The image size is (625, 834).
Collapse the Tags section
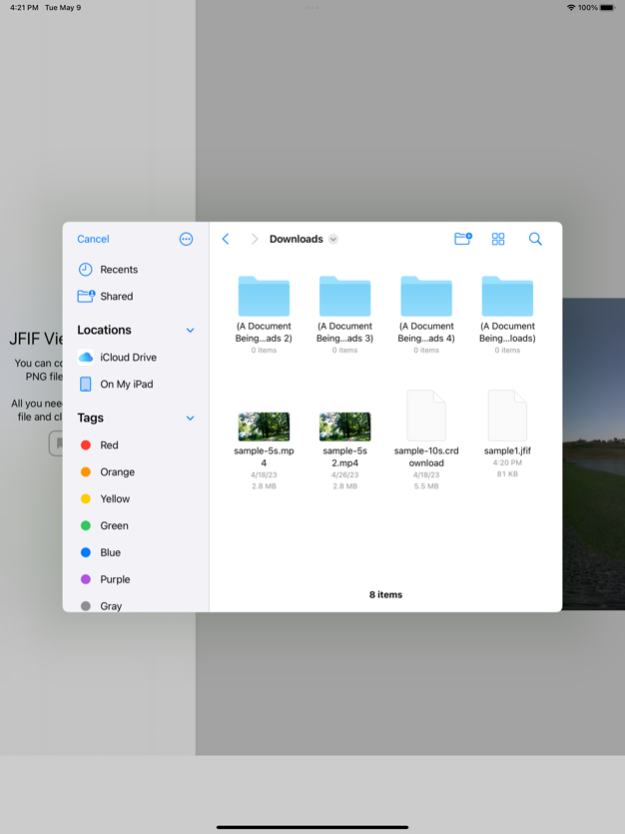[190, 418]
